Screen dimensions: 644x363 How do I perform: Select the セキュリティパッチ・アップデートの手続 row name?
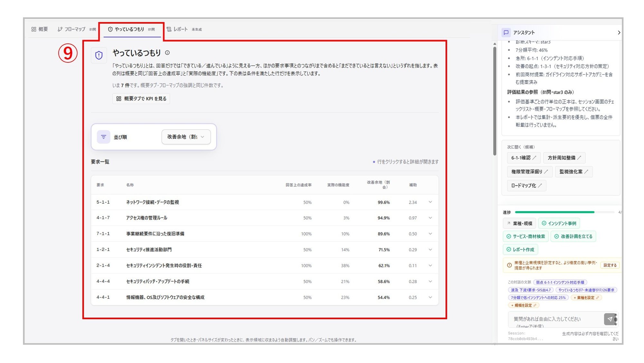point(158,281)
